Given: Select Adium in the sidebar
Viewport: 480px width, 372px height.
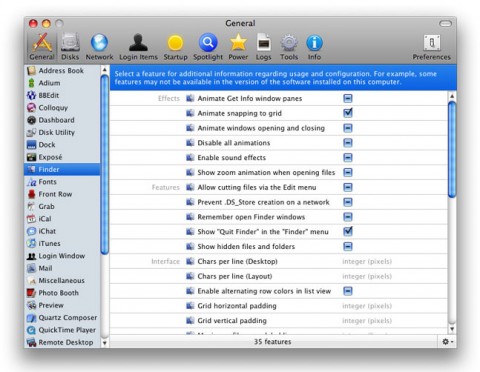Looking at the screenshot, I should [62, 83].
